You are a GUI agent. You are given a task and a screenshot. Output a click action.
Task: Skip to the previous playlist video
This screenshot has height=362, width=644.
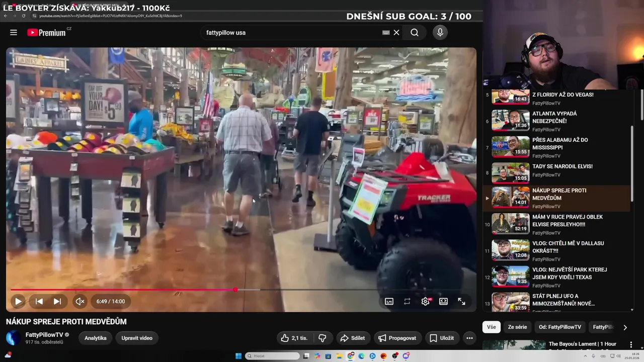point(39,301)
